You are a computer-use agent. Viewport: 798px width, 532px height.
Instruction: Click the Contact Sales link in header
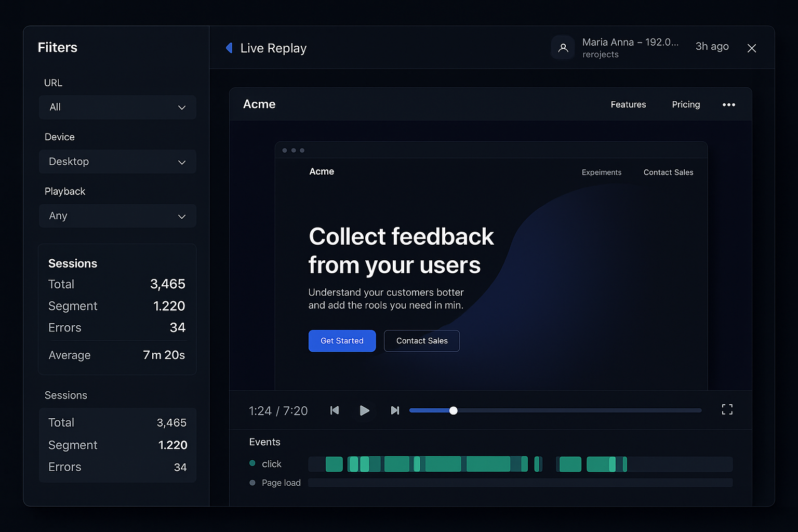pyautogui.click(x=668, y=172)
